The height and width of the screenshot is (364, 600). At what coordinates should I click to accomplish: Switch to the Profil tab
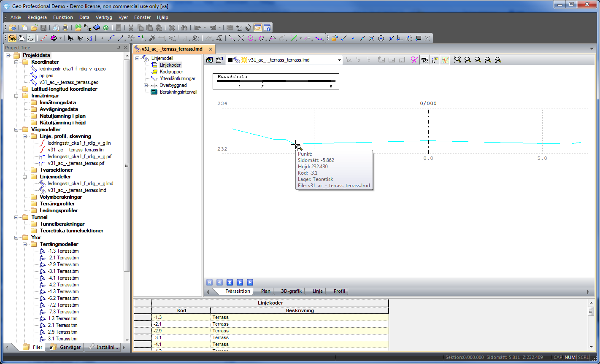click(339, 291)
